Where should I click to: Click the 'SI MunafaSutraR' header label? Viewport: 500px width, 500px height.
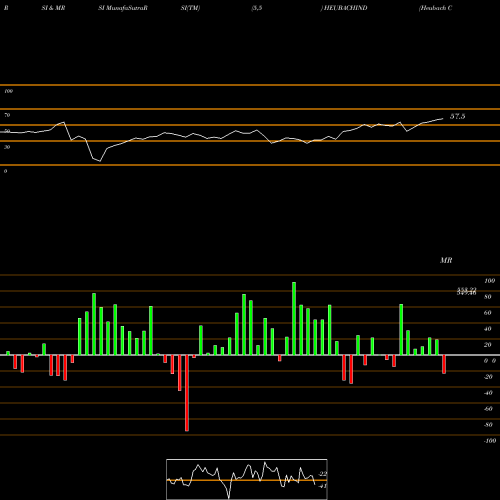[x=123, y=8]
